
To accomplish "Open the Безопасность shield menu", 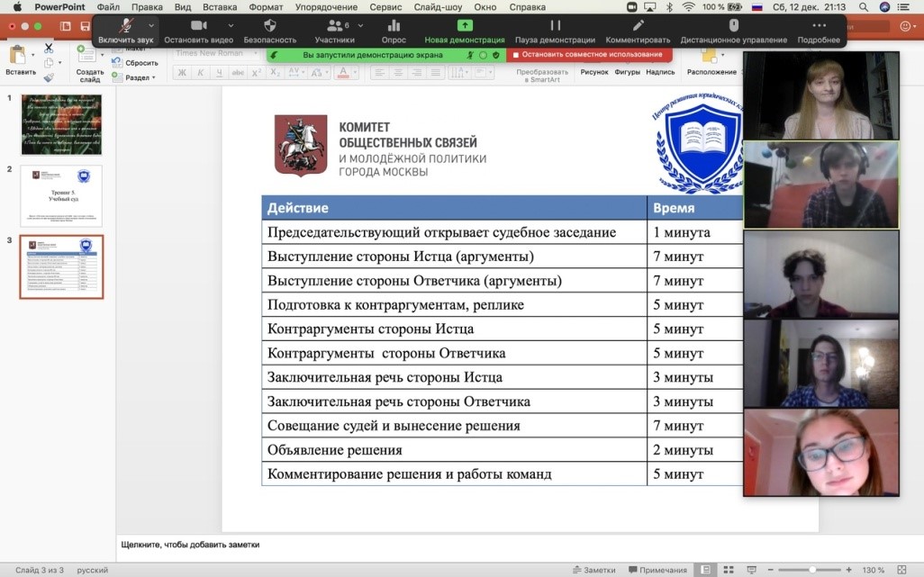I will pyautogui.click(x=270, y=32).
